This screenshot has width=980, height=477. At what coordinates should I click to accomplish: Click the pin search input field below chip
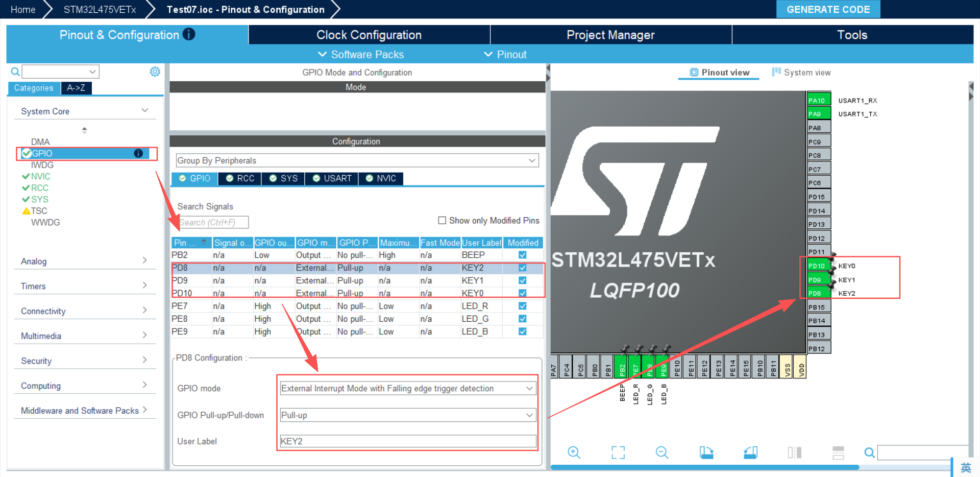923,452
